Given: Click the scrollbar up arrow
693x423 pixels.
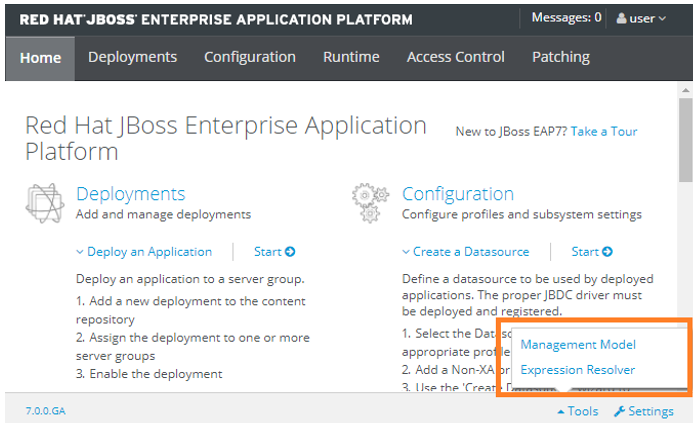Looking at the screenshot, I should (x=685, y=90).
